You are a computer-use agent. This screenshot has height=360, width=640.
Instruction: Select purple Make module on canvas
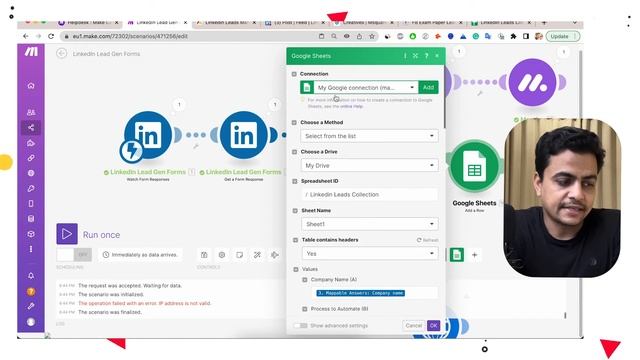533,82
